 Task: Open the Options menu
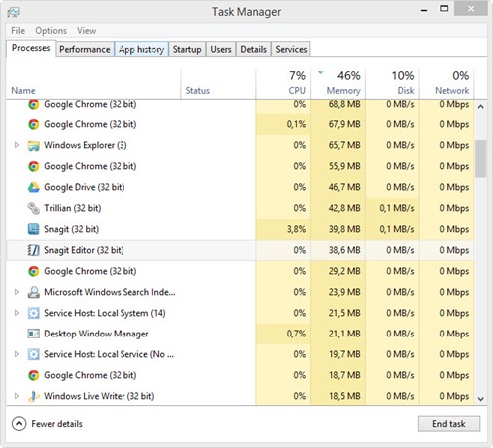coord(51,31)
